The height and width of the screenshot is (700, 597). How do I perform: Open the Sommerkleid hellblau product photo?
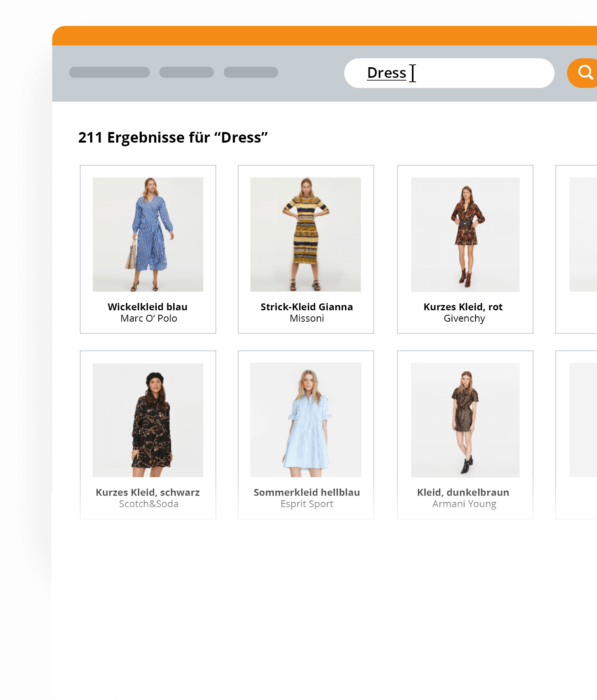point(306,420)
